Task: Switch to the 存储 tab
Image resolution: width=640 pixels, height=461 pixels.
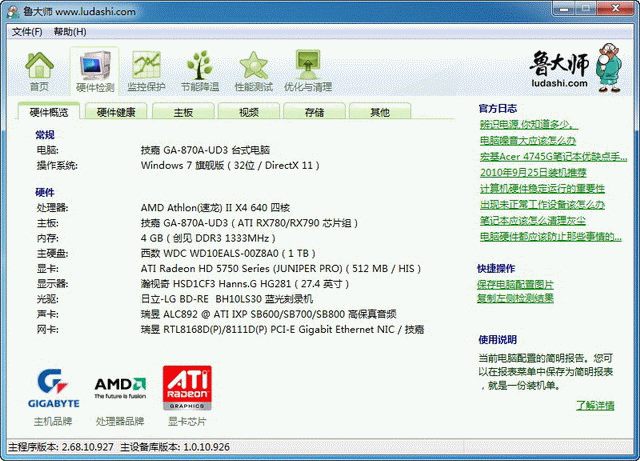Action: [x=314, y=112]
